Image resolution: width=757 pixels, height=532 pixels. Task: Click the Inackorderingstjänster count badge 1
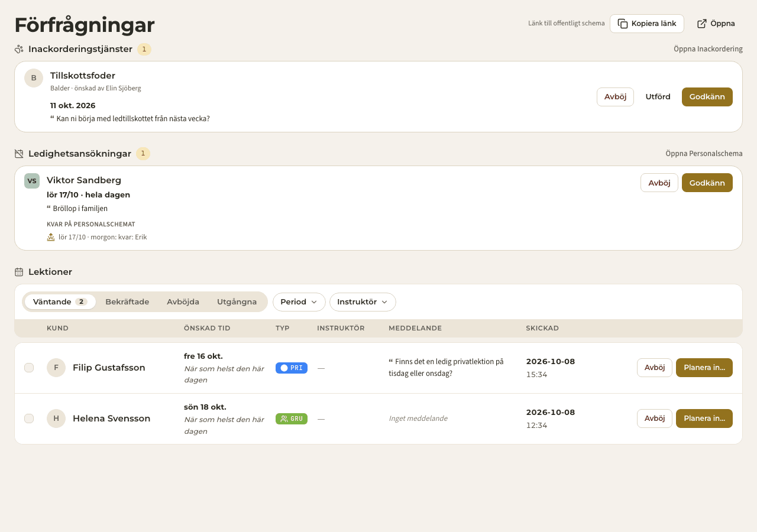pyautogui.click(x=144, y=49)
